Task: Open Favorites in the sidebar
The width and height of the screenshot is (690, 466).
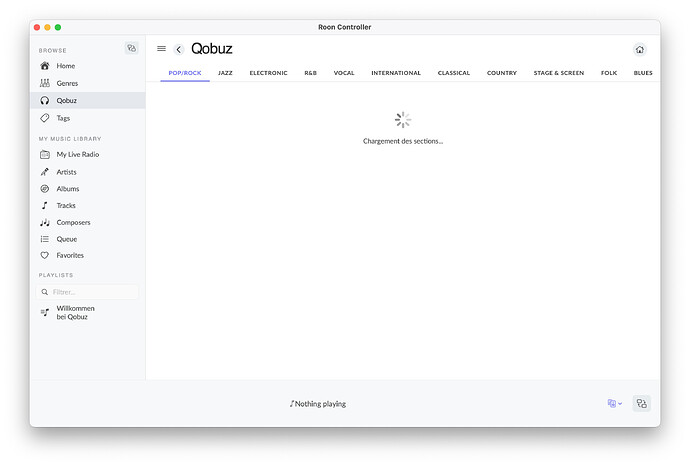Action: [88, 255]
